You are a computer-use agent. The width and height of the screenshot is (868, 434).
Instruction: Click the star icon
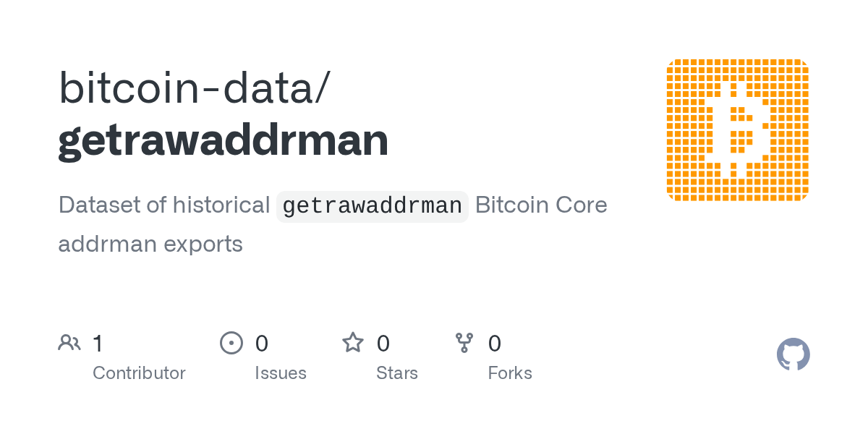coord(353,343)
